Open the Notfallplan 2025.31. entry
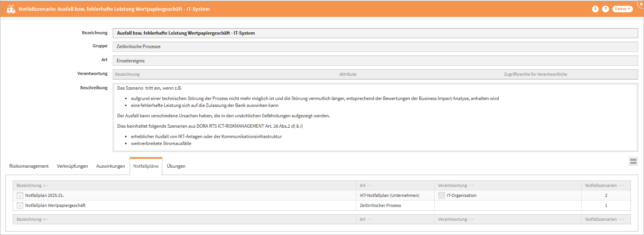Image resolution: width=644 pixels, height=235 pixels. click(x=45, y=195)
